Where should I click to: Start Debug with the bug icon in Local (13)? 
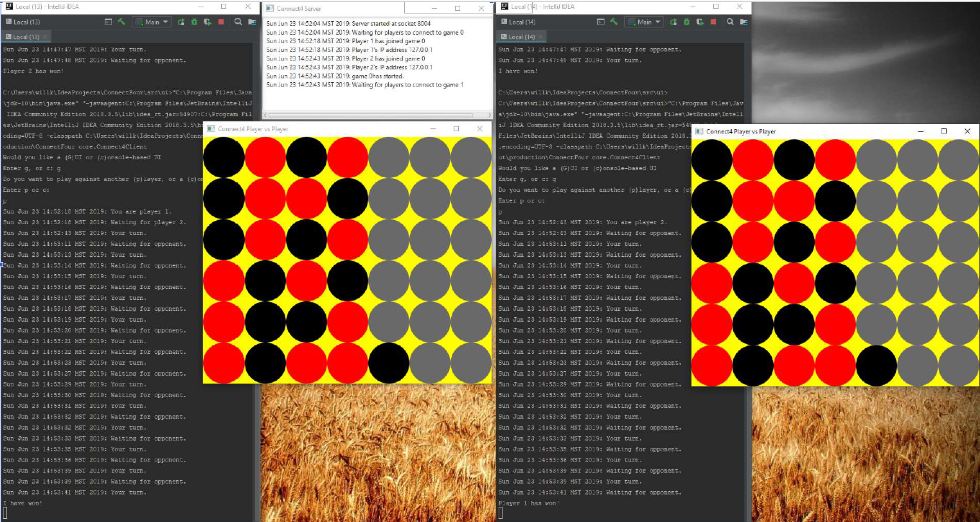point(194,22)
